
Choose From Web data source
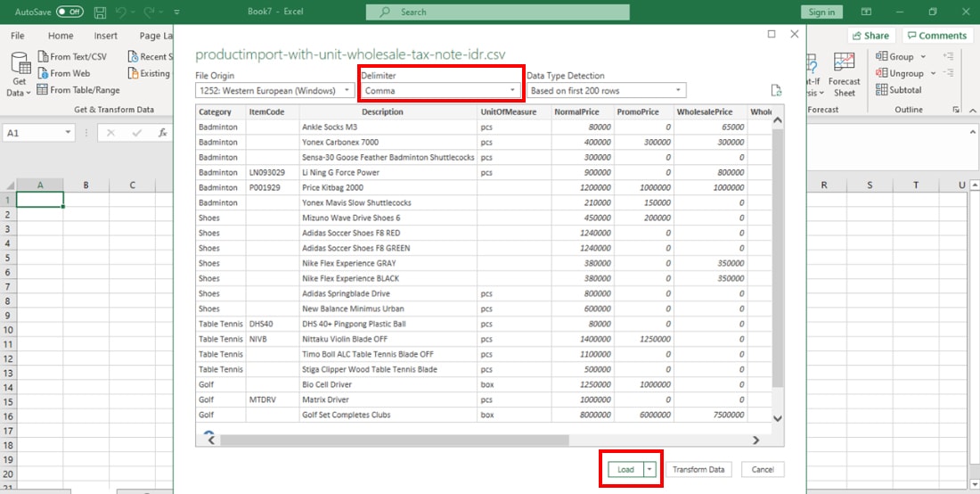[64, 73]
